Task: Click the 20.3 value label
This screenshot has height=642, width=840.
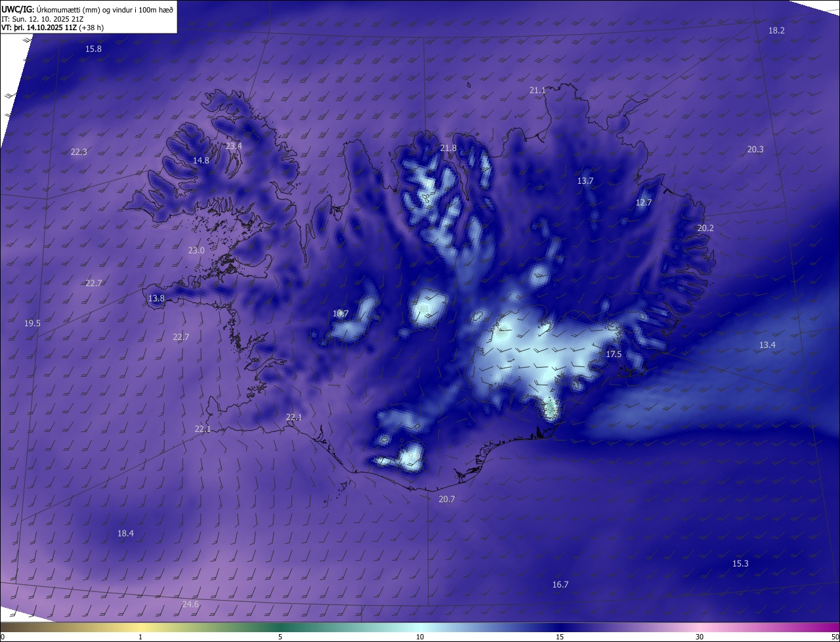Action: click(x=755, y=150)
